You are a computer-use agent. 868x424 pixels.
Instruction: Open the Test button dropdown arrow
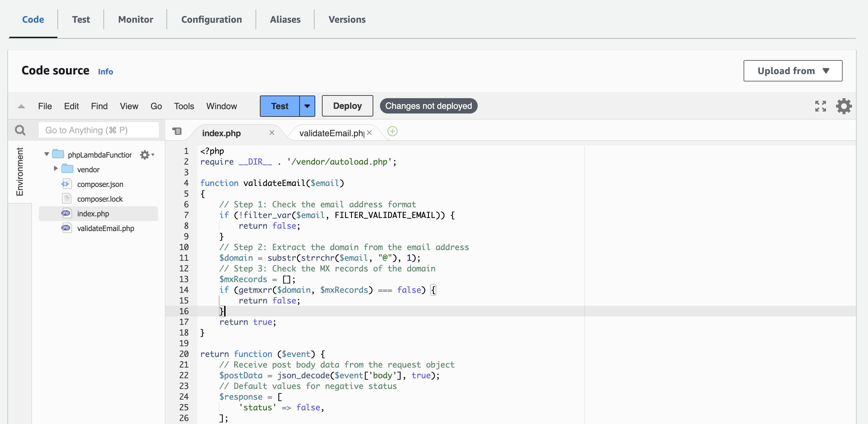[307, 106]
